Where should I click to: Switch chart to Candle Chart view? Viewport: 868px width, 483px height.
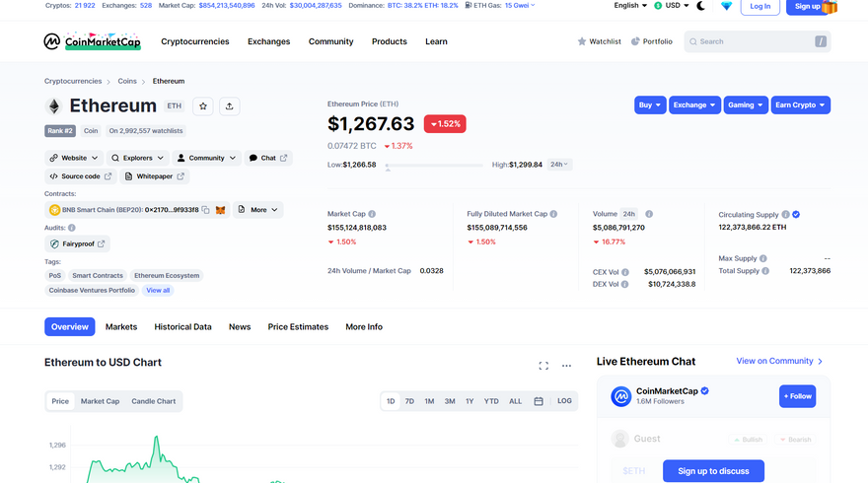(x=154, y=401)
